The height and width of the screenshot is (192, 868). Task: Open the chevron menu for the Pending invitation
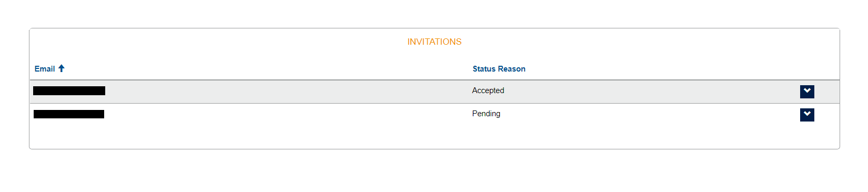[807, 115]
